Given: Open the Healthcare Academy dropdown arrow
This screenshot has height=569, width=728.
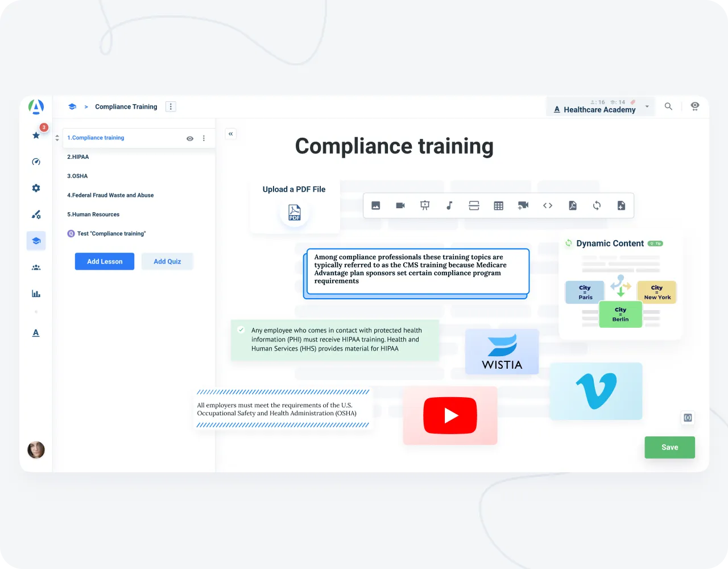Looking at the screenshot, I should click(x=647, y=107).
